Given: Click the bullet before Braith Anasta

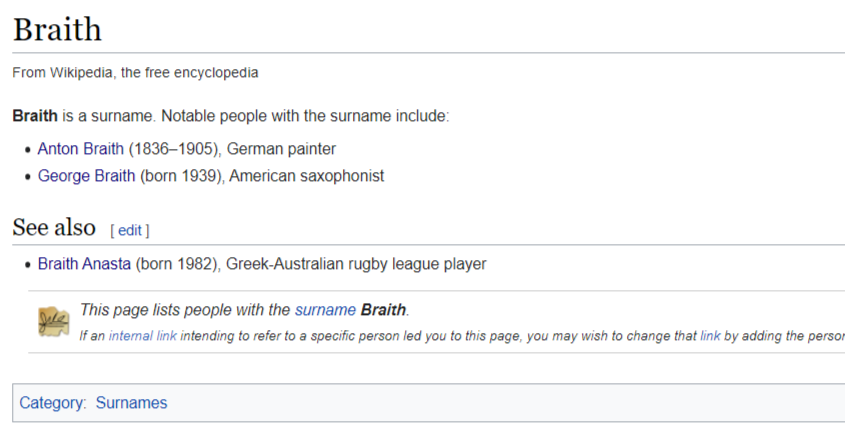Looking at the screenshot, I should point(28,265).
